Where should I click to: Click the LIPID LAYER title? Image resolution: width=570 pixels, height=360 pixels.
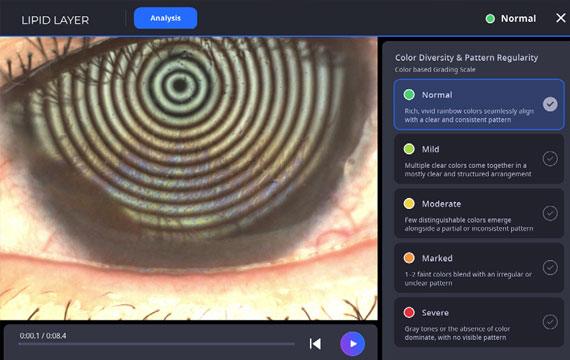(55, 20)
